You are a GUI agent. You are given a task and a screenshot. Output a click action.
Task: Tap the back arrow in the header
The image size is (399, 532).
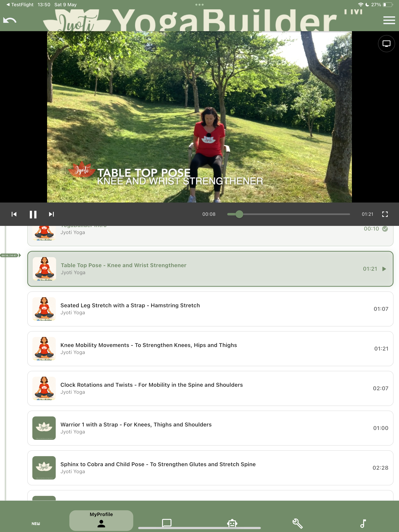(x=10, y=20)
